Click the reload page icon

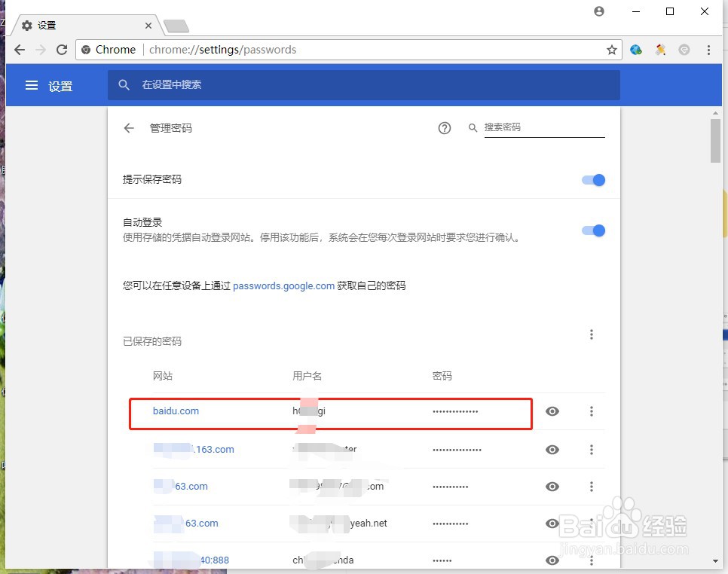point(62,50)
